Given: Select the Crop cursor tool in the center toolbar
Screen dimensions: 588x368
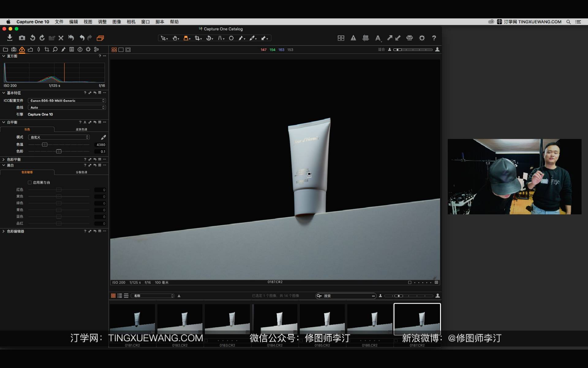Looking at the screenshot, I should coord(198,38).
